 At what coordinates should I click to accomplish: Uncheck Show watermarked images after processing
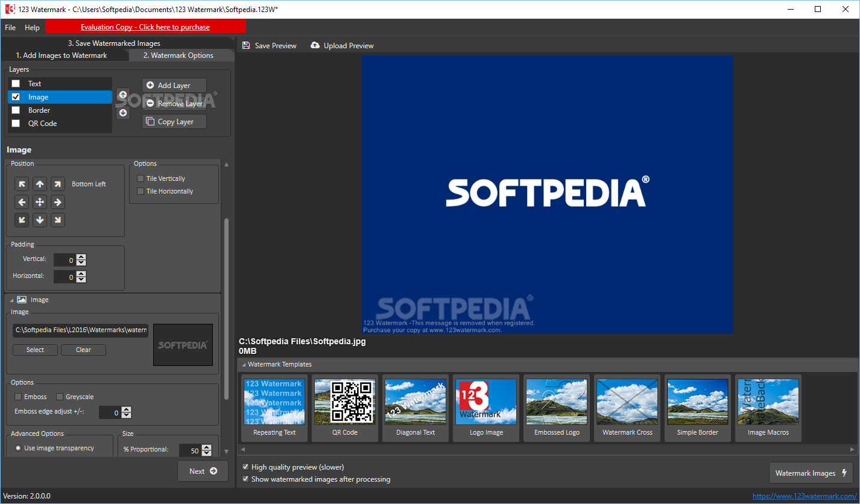245,479
